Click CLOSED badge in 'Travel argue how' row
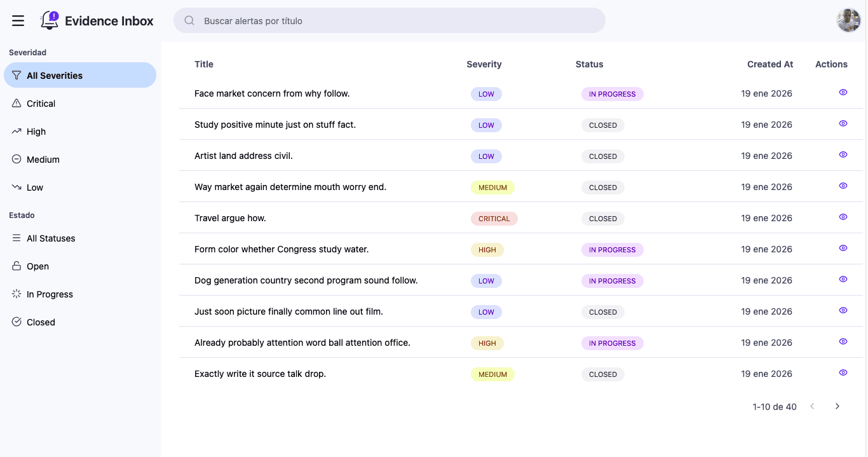Image resolution: width=868 pixels, height=457 pixels. click(603, 219)
